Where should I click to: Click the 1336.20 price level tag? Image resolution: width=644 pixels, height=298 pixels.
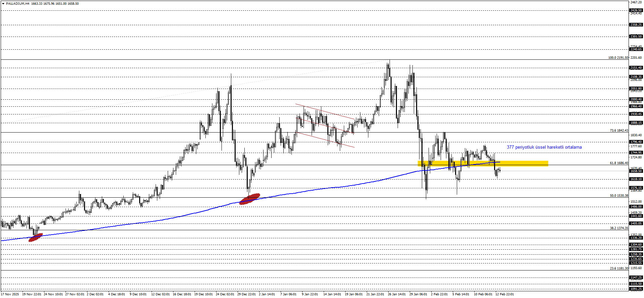[x=636, y=238]
